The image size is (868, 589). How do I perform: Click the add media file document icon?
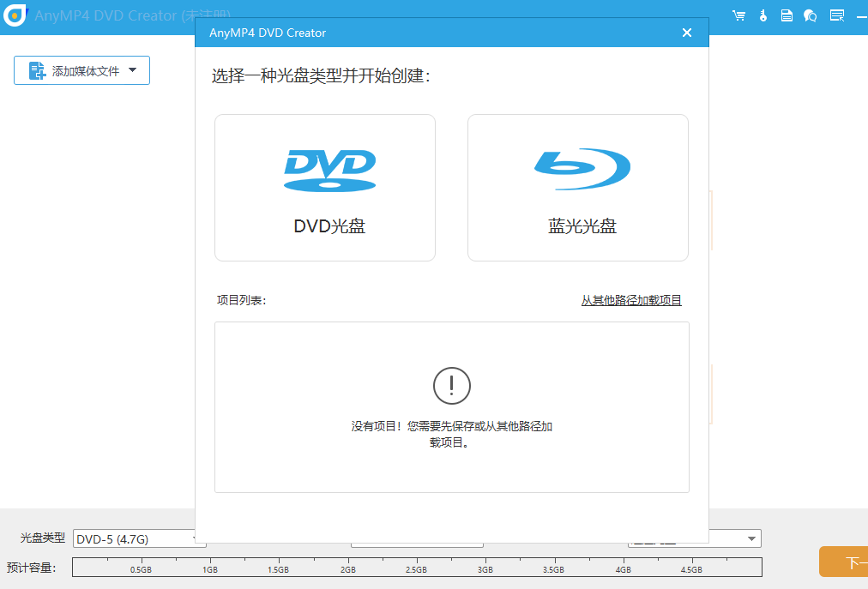click(x=37, y=70)
